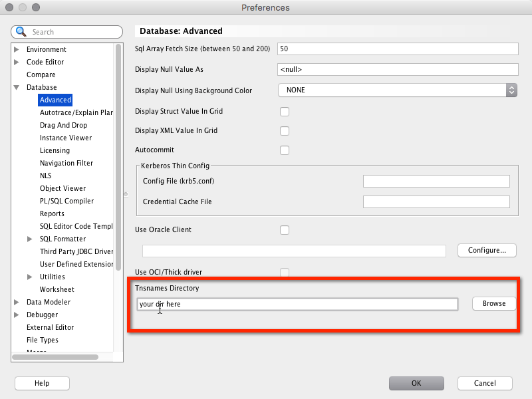
Task: Click the Tnsnames Directory text field
Action: 297,304
